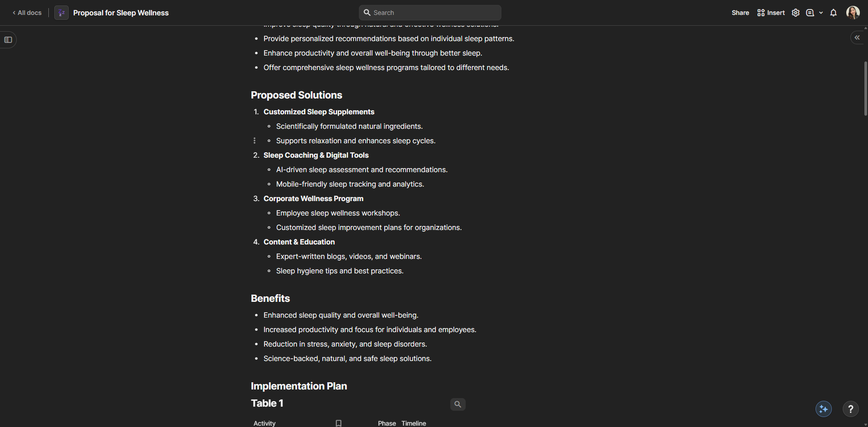868x427 pixels.
Task: Open the drag handle menu beside 'Supports relaxation'
Action: point(255,141)
